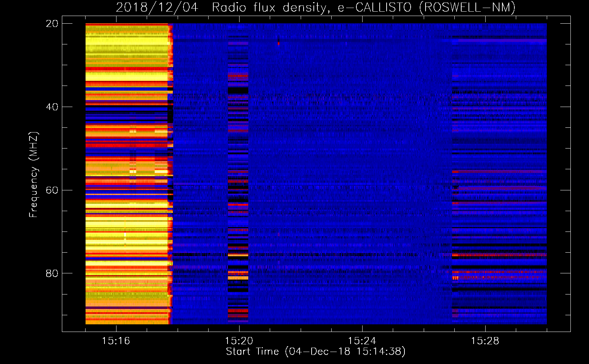Image resolution: width=589 pixels, height=364 pixels.
Task: Click the time tick label 15:28
Action: click(x=485, y=341)
